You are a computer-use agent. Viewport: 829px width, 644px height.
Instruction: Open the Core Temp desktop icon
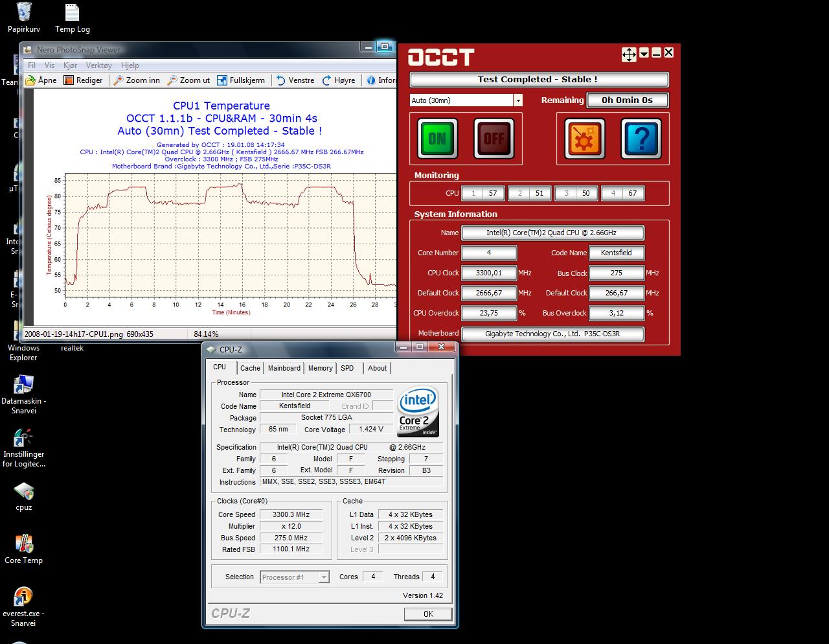pos(23,549)
